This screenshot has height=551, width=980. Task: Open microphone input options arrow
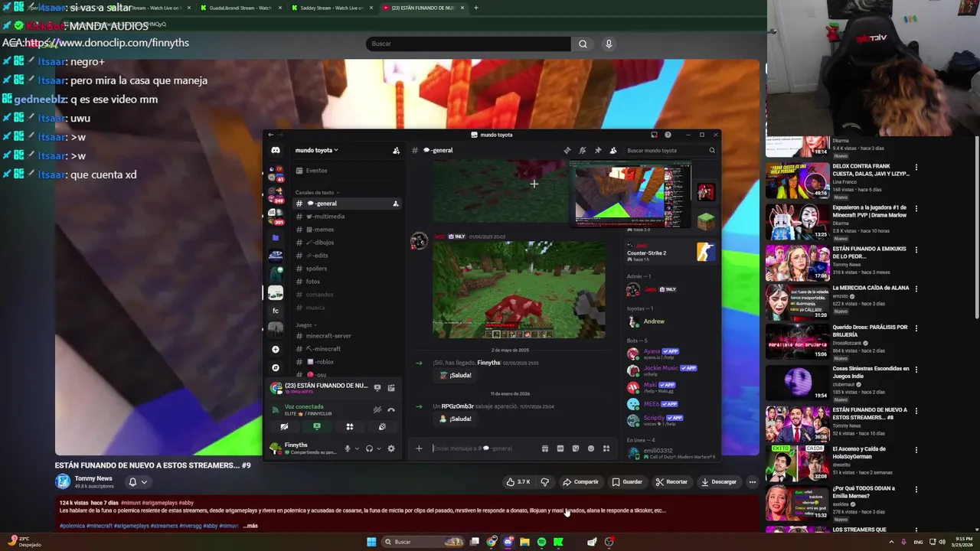[356, 448]
